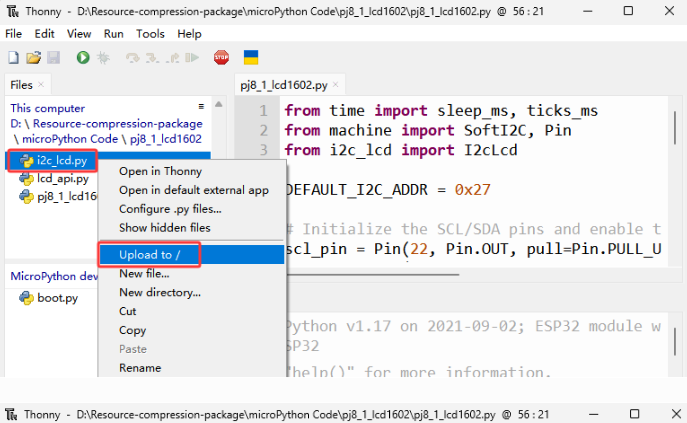The width and height of the screenshot is (687, 423).
Task: Click the New file toolbar icon
Action: tap(14, 58)
